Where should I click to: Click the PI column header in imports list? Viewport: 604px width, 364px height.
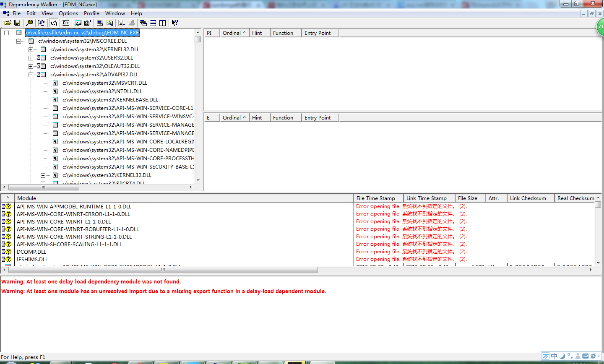point(212,33)
